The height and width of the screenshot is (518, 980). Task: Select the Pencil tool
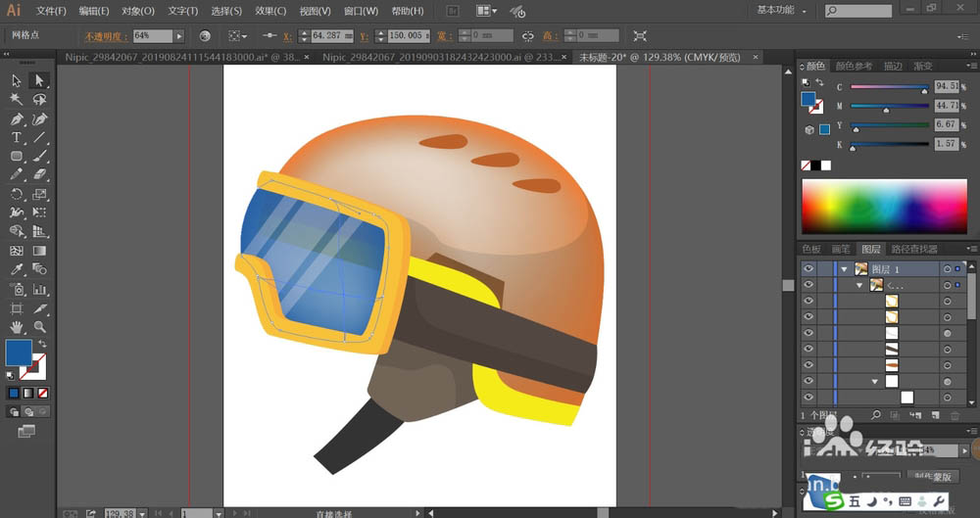pos(17,175)
